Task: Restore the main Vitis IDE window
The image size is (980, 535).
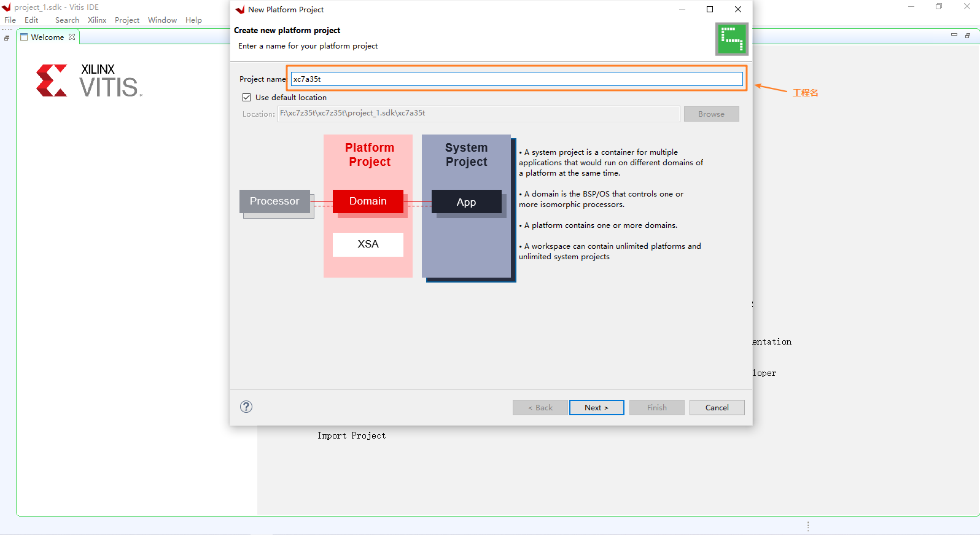Action: [939, 7]
